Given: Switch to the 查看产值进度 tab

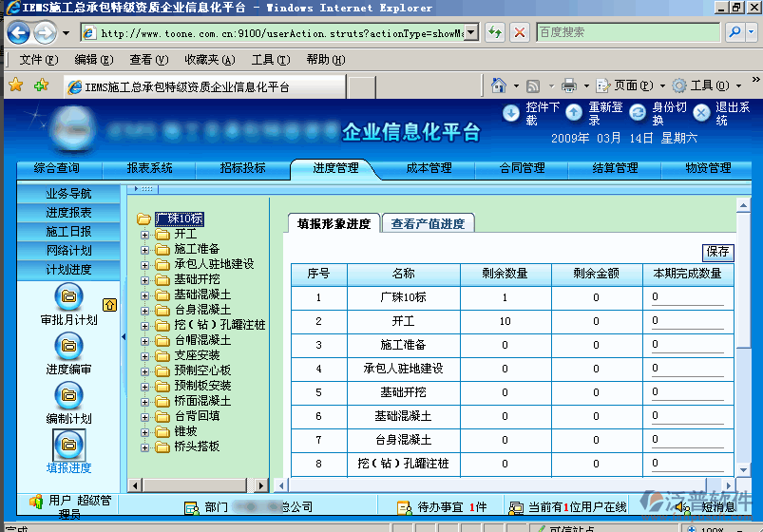Looking at the screenshot, I should pos(428,224).
